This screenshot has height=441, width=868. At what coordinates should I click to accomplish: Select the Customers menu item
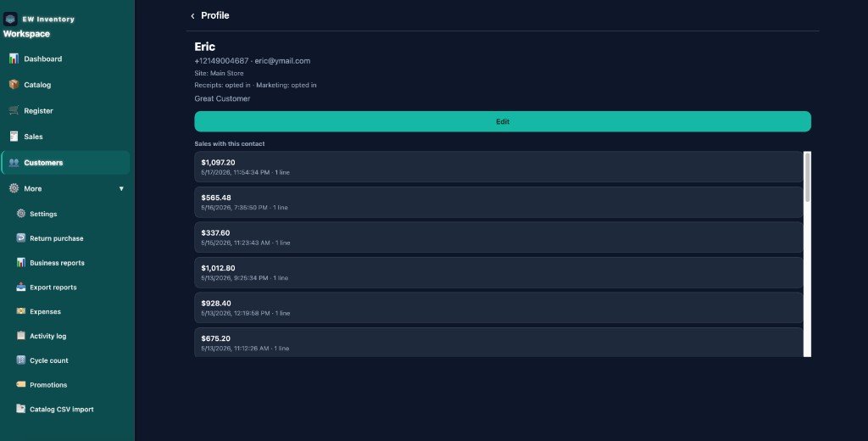[x=65, y=163]
